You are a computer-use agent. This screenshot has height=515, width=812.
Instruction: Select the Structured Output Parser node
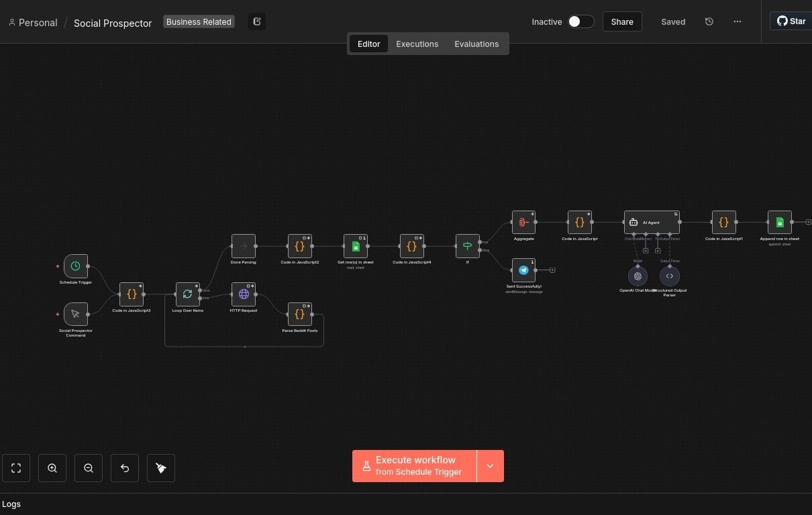tap(670, 276)
